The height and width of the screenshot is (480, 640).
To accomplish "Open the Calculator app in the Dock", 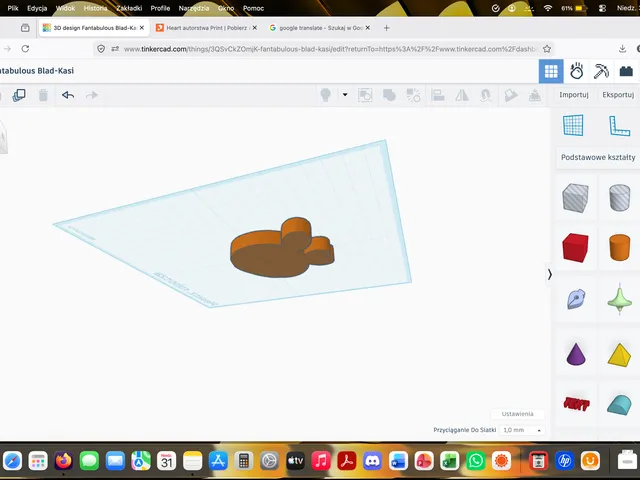I will (244, 461).
